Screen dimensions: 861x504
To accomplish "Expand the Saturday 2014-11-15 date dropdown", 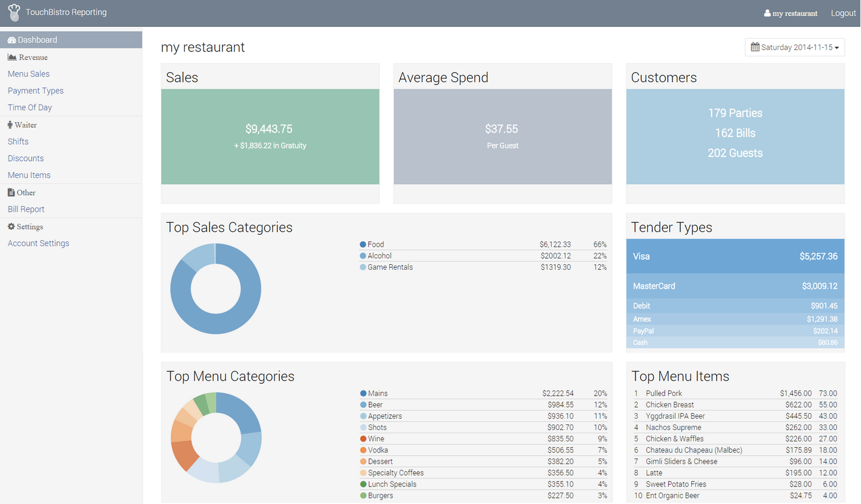I will tap(795, 47).
